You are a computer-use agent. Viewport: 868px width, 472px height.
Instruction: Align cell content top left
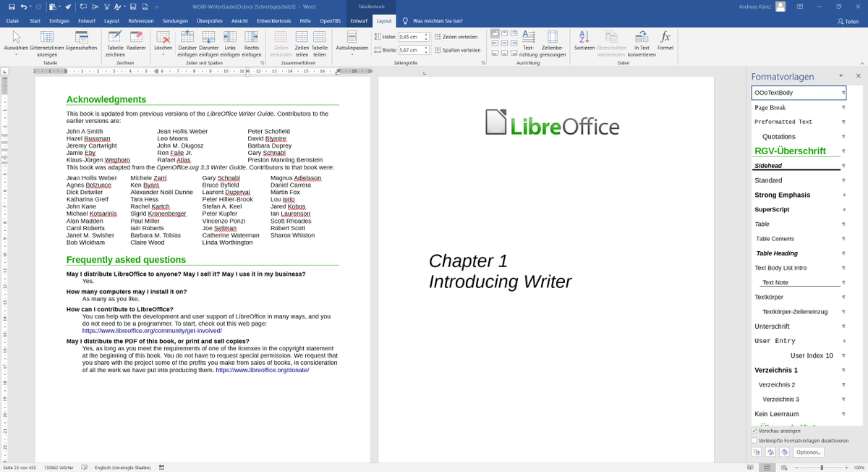495,33
